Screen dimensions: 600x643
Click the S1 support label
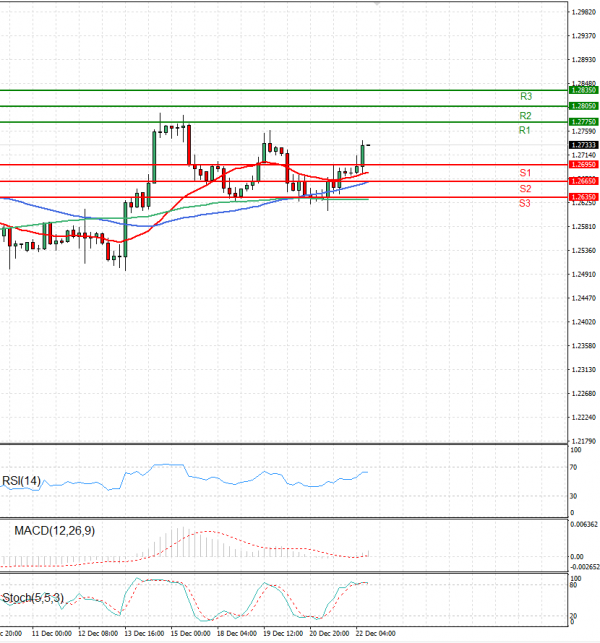pos(525,173)
